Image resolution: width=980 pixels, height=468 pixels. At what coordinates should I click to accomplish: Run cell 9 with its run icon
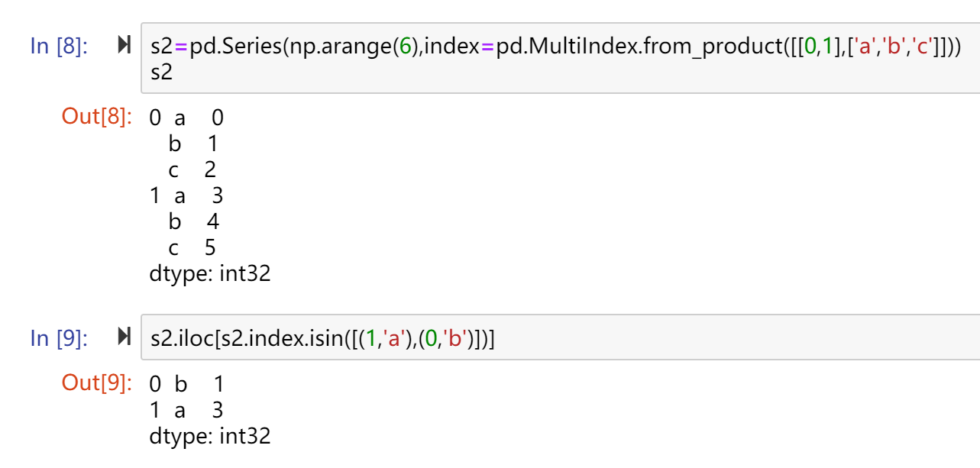click(124, 337)
